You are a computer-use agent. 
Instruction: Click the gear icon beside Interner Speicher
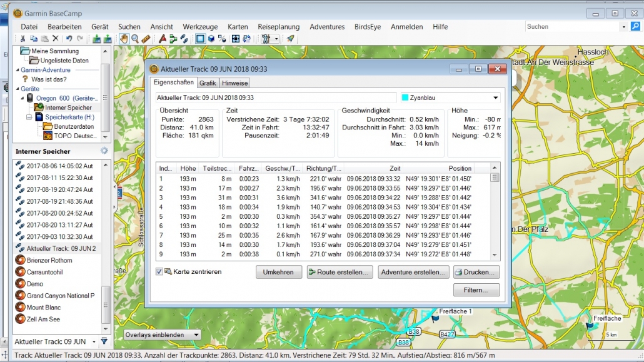tap(104, 151)
